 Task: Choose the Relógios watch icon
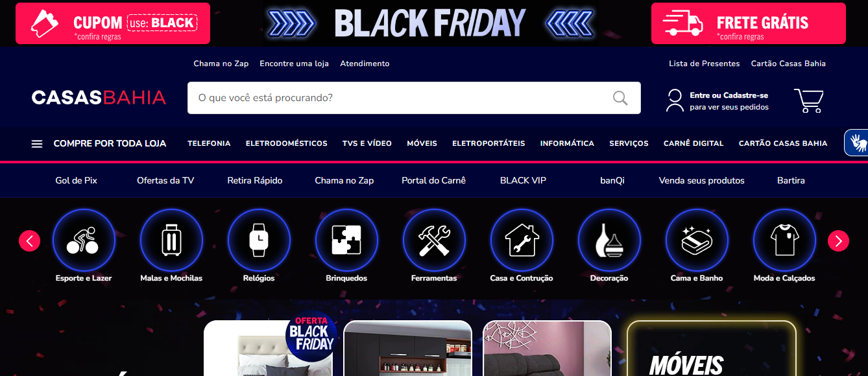click(x=259, y=241)
